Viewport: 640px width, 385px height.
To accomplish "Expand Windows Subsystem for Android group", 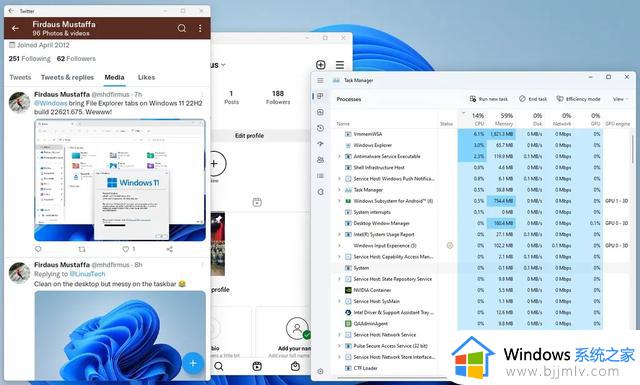I will [339, 201].
